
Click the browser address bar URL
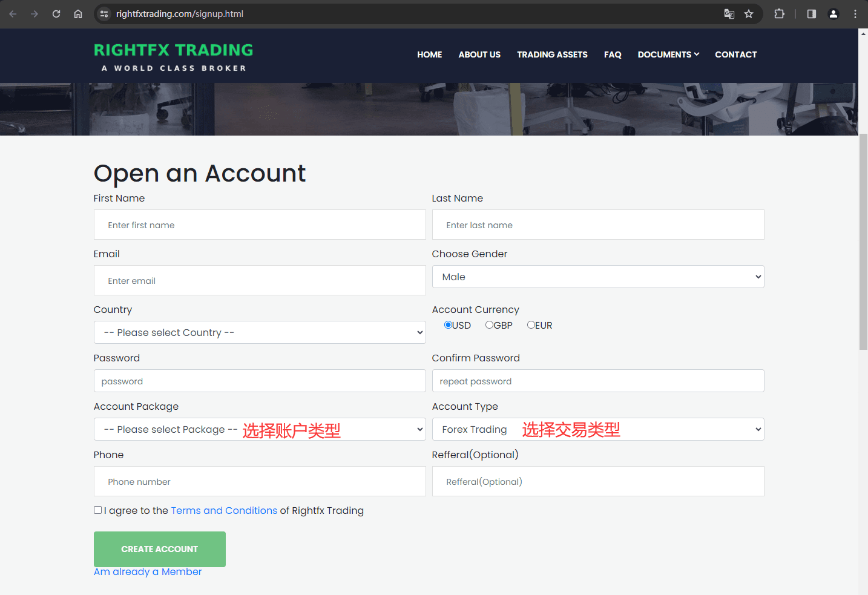click(180, 14)
